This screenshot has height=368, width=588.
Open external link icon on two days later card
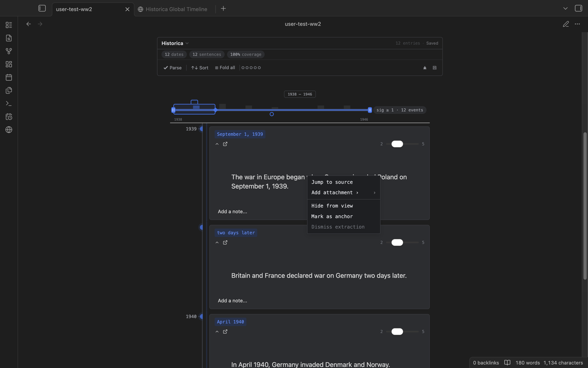tap(225, 243)
